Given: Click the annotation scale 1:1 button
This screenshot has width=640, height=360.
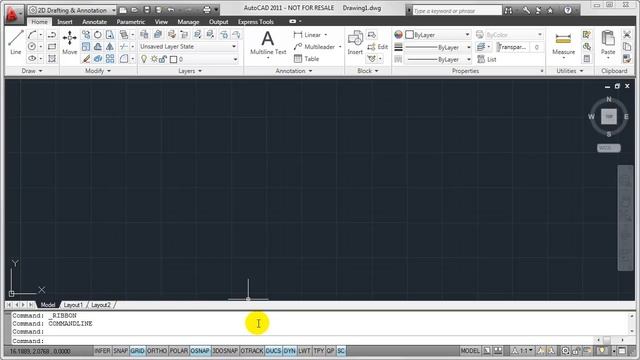Looking at the screenshot, I should (x=523, y=351).
